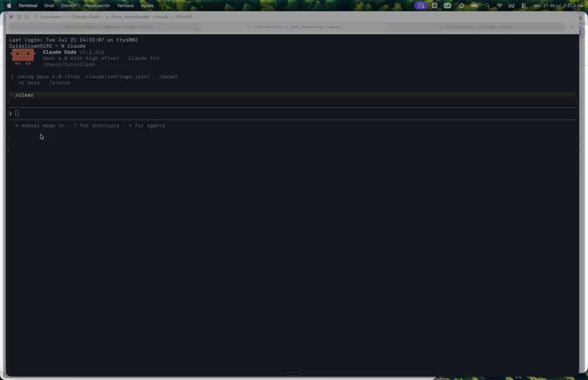Click the bar-chart stats menu bar icon

pos(511,6)
